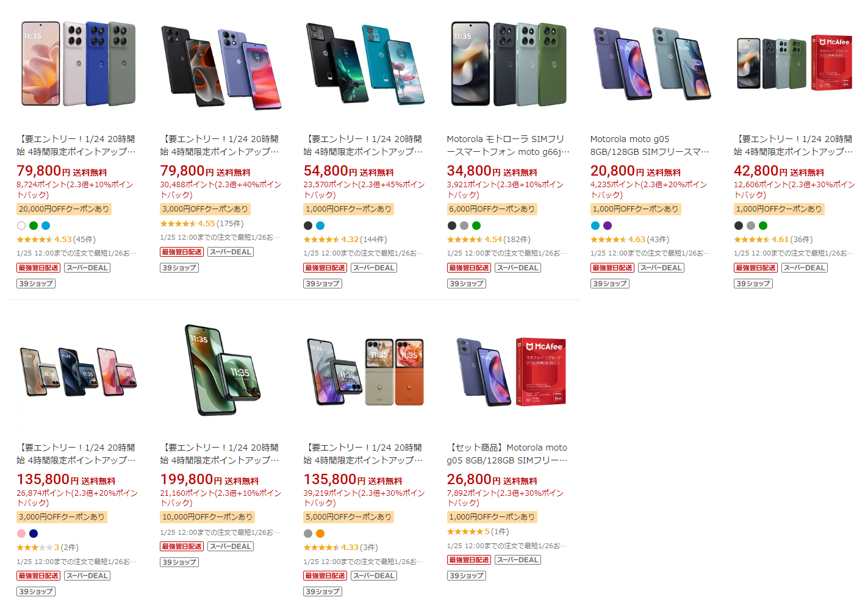Open thumbnail of 54,800円 teal Motorola phones

[x=364, y=64]
